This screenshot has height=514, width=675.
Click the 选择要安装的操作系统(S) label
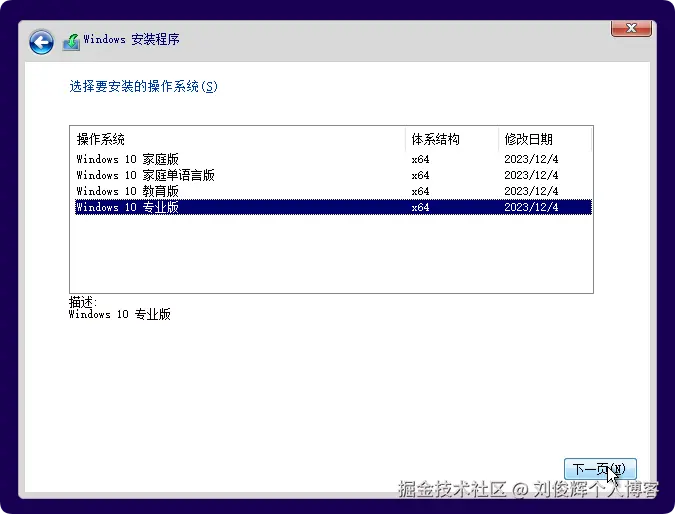(x=143, y=87)
